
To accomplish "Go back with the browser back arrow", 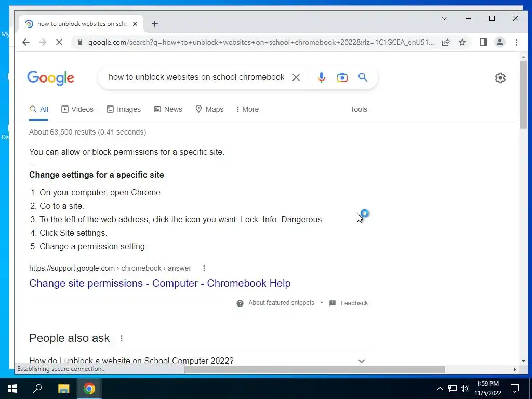I will coord(26,42).
